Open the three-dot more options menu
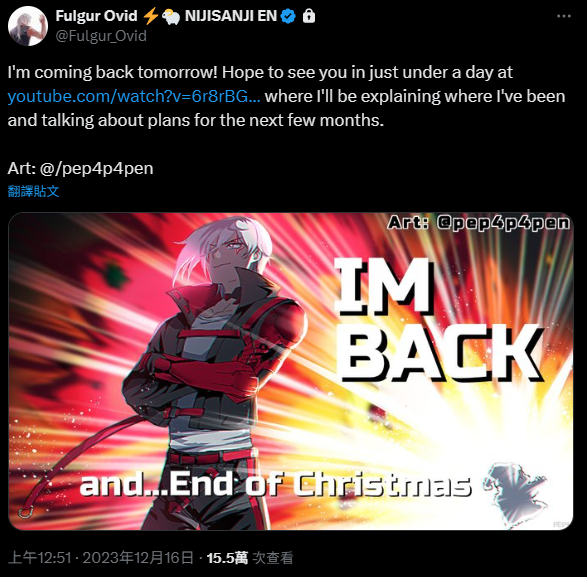 pos(563,16)
